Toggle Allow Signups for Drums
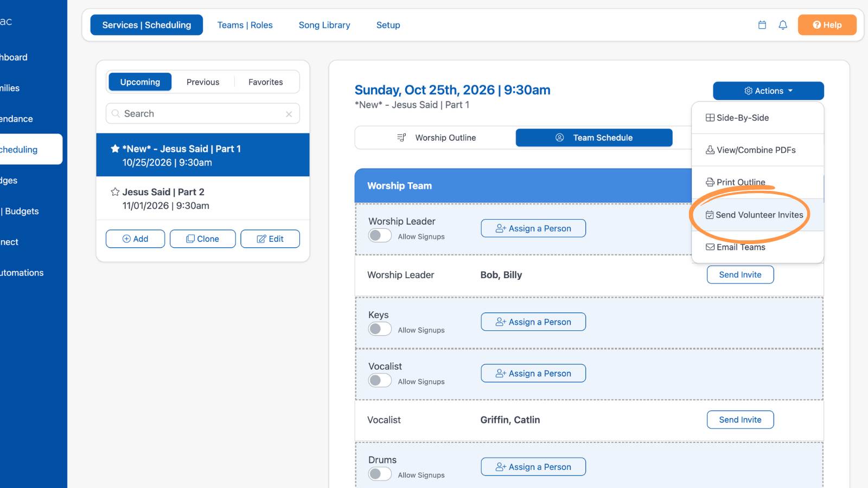This screenshot has height=488, width=868. coord(380,474)
